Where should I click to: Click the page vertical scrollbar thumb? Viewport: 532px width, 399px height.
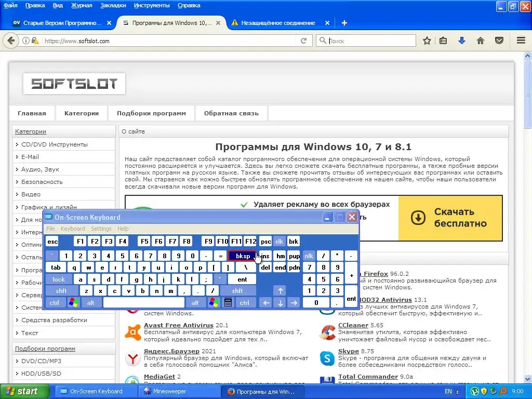click(x=527, y=96)
